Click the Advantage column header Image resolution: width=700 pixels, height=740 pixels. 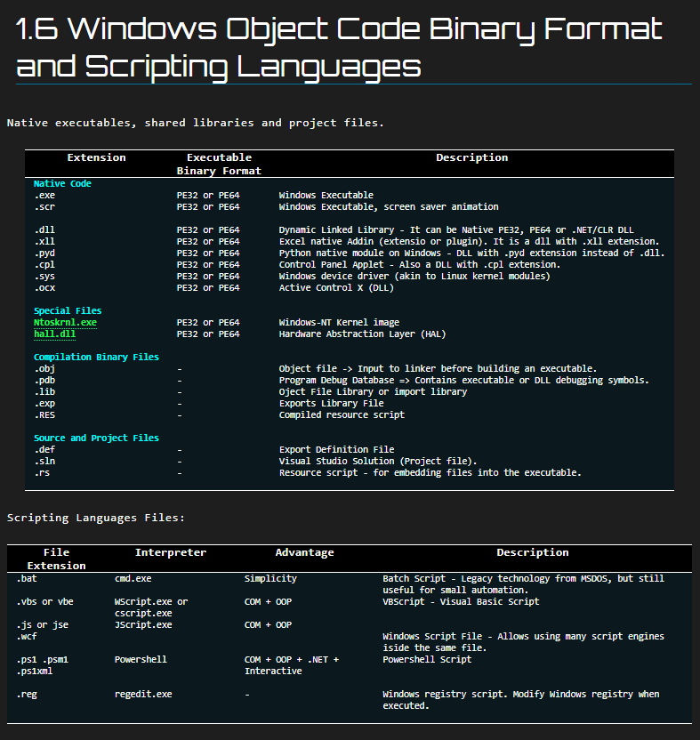pos(304,552)
